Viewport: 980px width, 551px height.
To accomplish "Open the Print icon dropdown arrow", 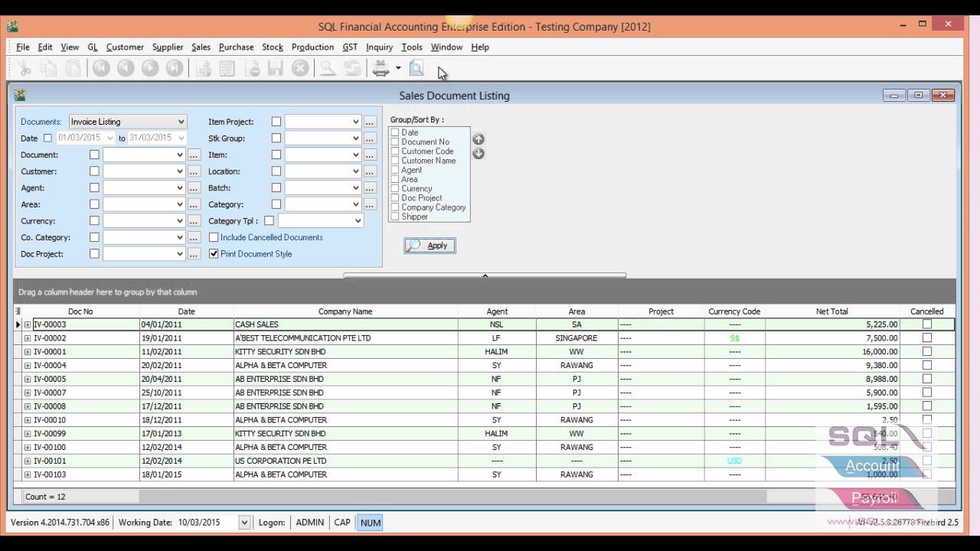I will [398, 69].
